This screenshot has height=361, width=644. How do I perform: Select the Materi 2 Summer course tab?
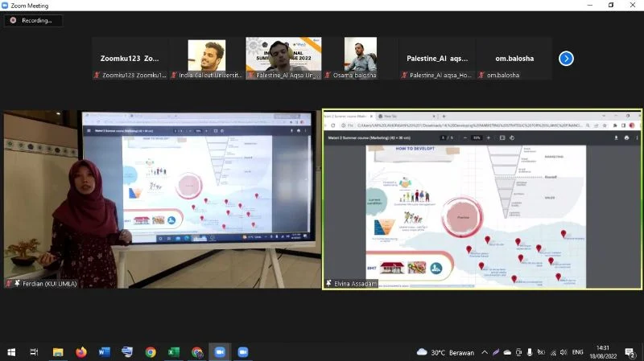click(348, 116)
